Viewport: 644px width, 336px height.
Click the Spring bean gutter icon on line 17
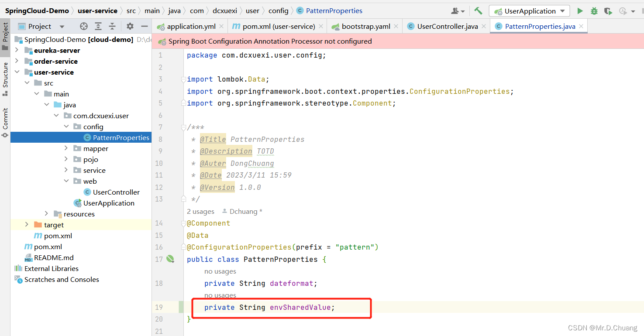coord(170,259)
